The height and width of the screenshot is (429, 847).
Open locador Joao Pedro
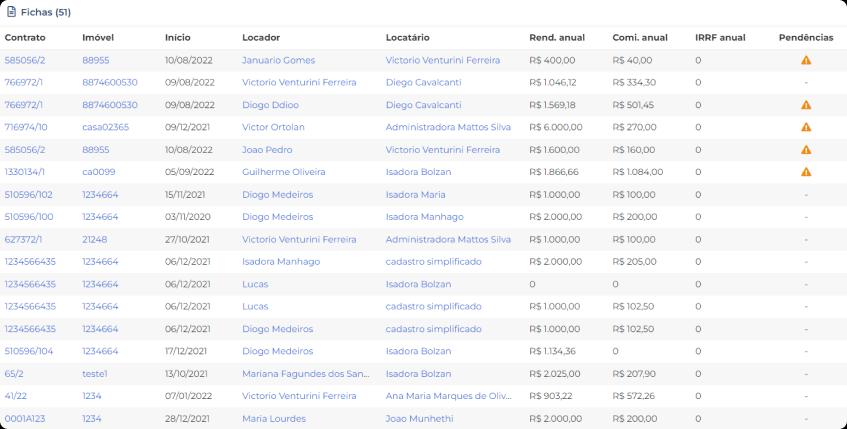[267, 150]
